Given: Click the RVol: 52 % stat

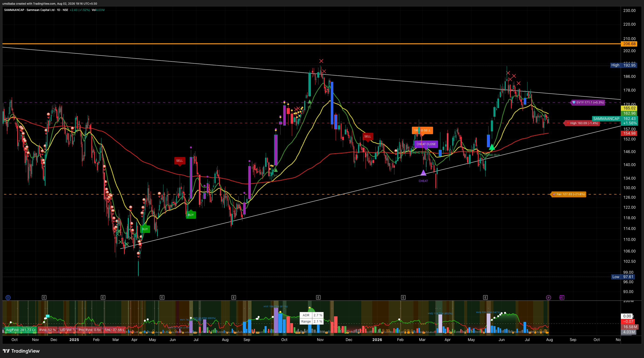Looking at the screenshot, I should [48, 330].
